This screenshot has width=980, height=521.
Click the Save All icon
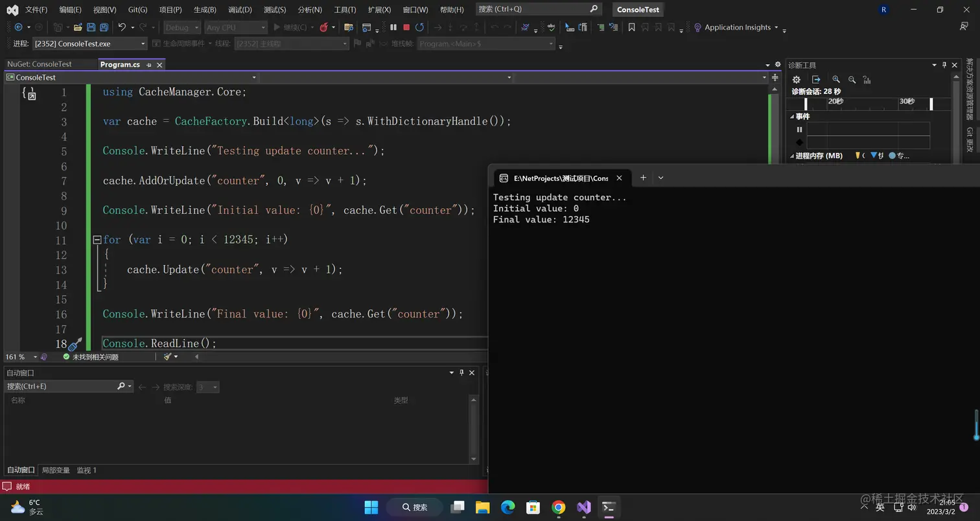(x=104, y=27)
